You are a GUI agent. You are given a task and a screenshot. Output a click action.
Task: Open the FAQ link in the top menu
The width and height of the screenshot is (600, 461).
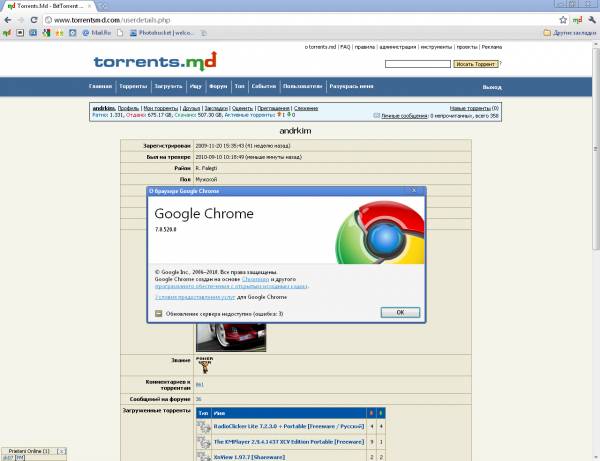pos(345,47)
